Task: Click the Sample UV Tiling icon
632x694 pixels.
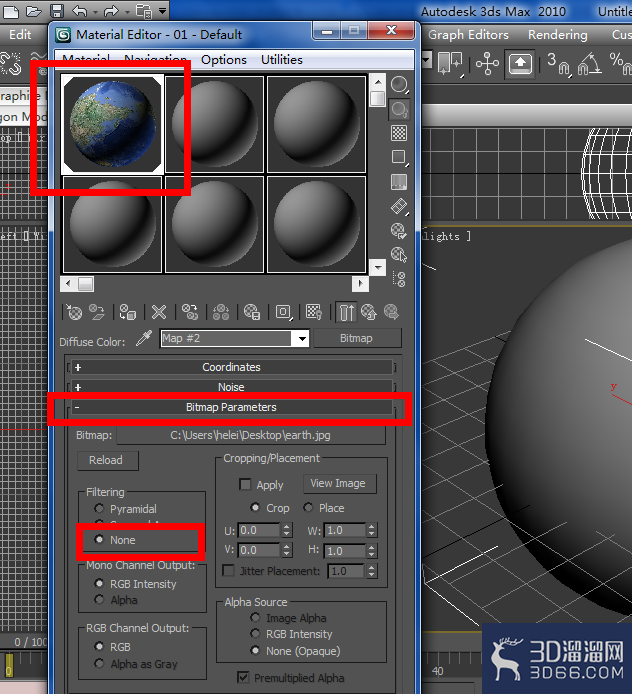Action: point(399,157)
